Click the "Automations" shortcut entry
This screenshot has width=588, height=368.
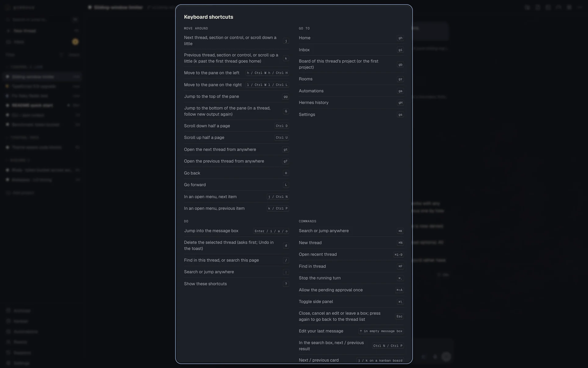click(x=351, y=91)
